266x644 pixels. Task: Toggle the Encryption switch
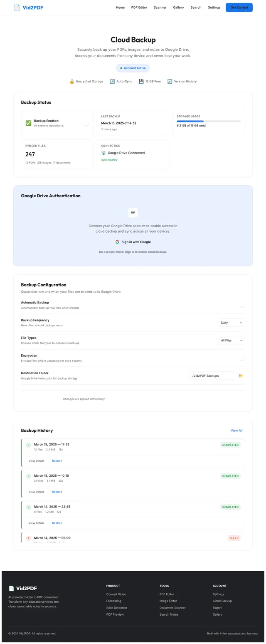click(x=242, y=358)
